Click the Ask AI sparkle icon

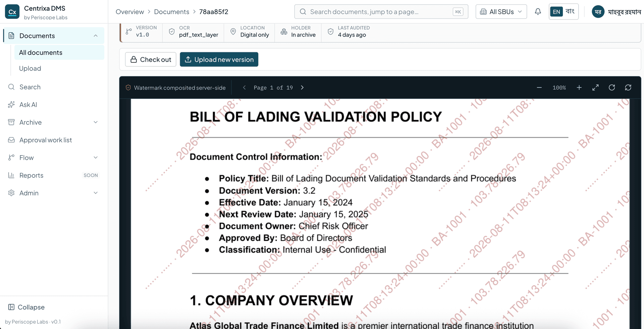pyautogui.click(x=11, y=105)
